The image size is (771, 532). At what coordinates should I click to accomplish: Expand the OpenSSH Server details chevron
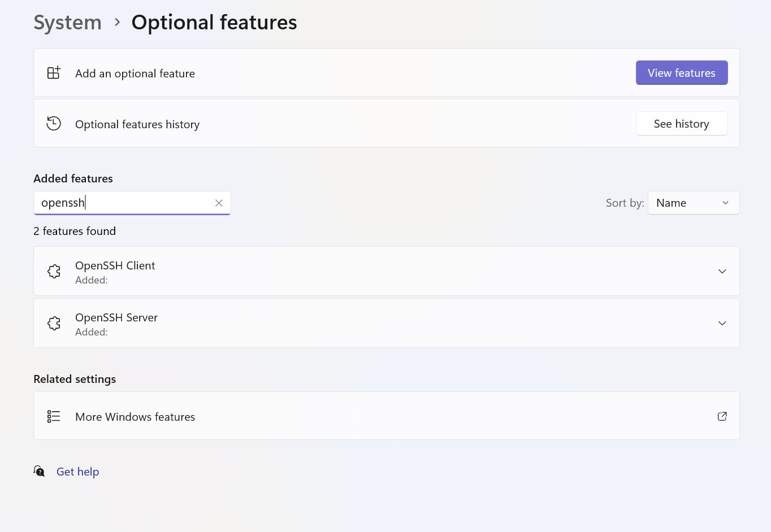[x=722, y=323]
